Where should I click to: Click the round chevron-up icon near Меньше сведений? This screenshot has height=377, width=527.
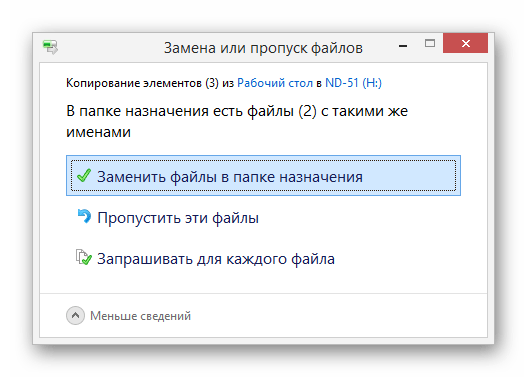point(75,316)
